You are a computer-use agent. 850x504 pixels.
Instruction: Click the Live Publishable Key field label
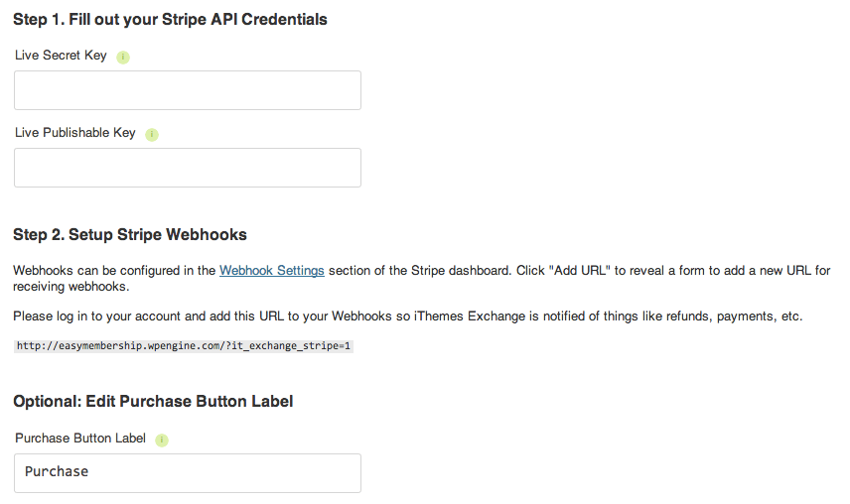74,133
